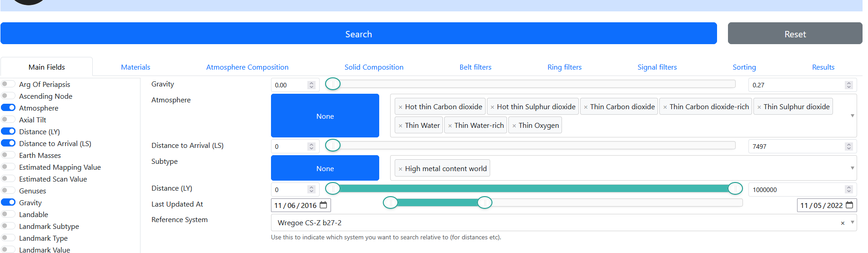Remove the Thin Sulphur dioxide tag
Viewport: 868px width, 253px height.
coord(759,107)
